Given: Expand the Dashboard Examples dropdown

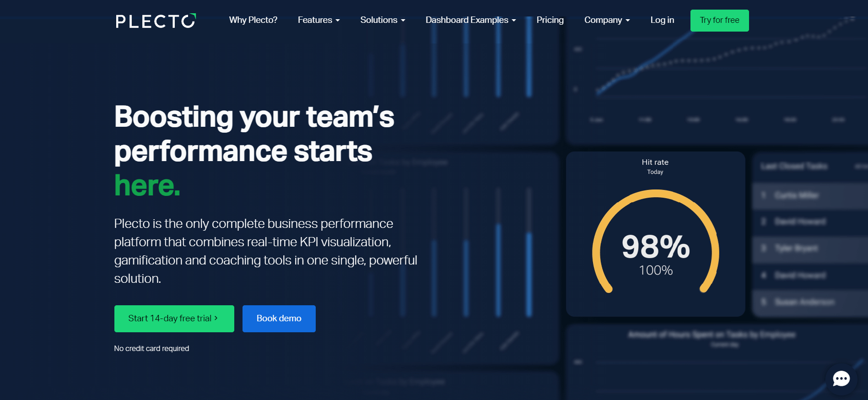Looking at the screenshot, I should coord(470,20).
